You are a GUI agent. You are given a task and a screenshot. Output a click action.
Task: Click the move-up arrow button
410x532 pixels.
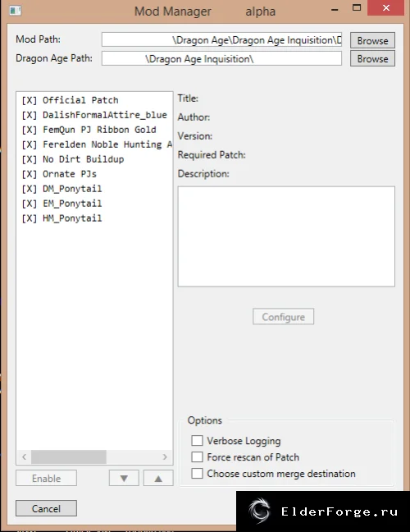[158, 478]
